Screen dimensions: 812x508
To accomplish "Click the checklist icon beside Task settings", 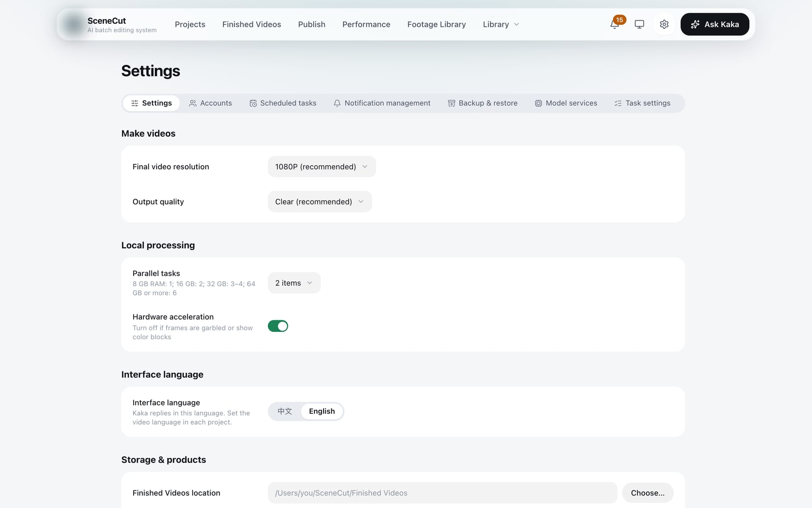I will click(x=618, y=103).
